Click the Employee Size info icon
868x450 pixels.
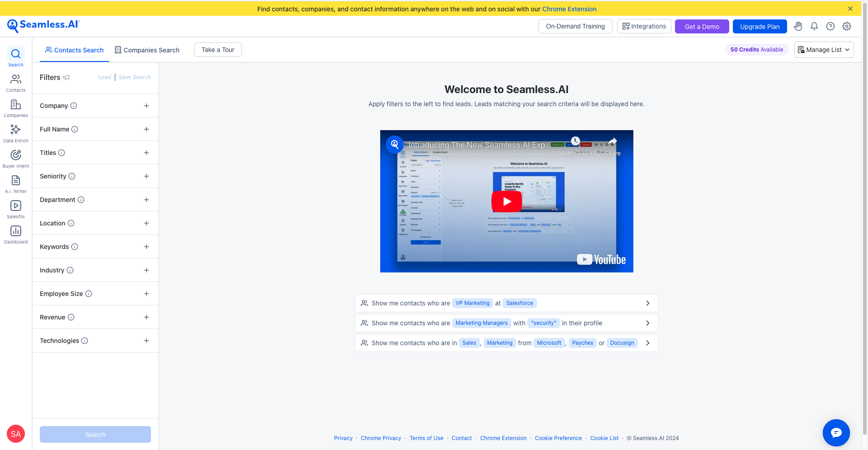coord(89,294)
